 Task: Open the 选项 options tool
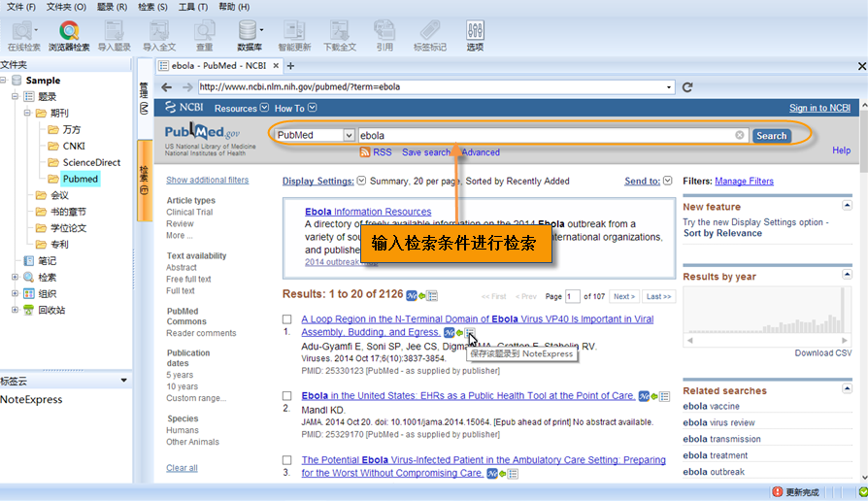[475, 35]
